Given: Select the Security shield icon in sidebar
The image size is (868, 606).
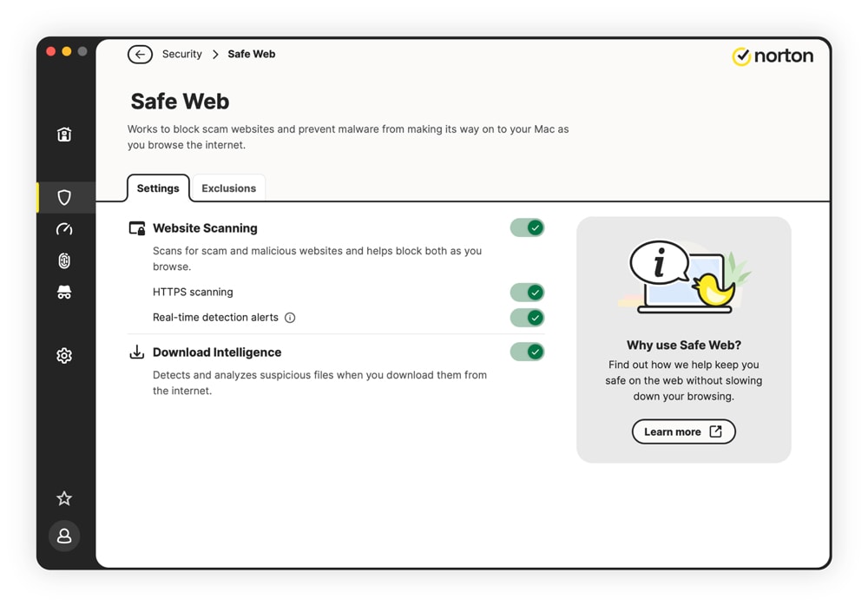Looking at the screenshot, I should coord(64,197).
